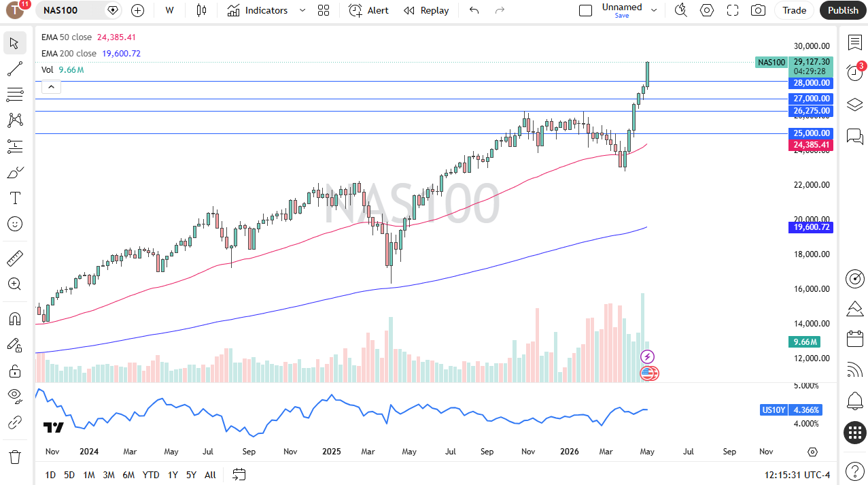Open time axis settings gear
The width and height of the screenshot is (868, 485).
[812, 452]
